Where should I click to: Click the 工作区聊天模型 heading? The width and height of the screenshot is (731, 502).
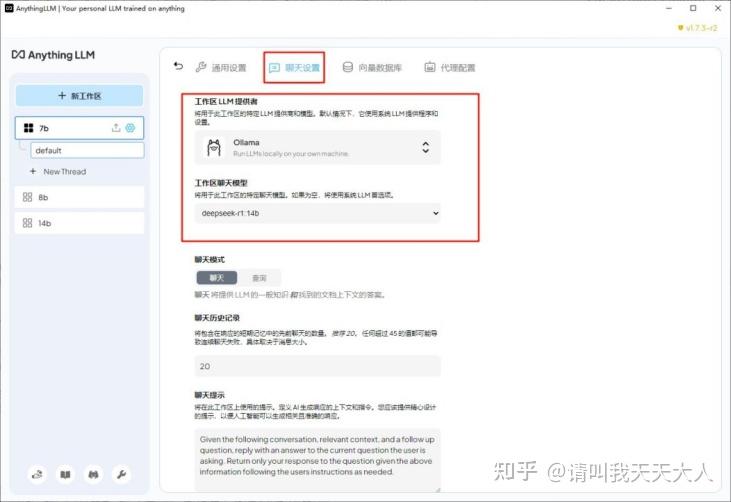click(221, 183)
